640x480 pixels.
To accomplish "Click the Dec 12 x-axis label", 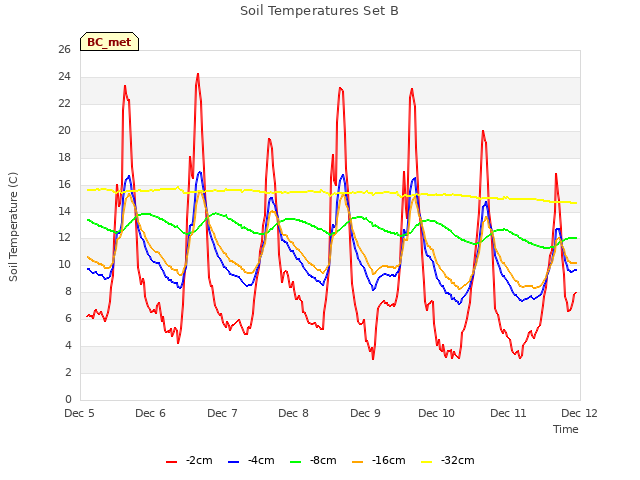I will click(579, 413).
